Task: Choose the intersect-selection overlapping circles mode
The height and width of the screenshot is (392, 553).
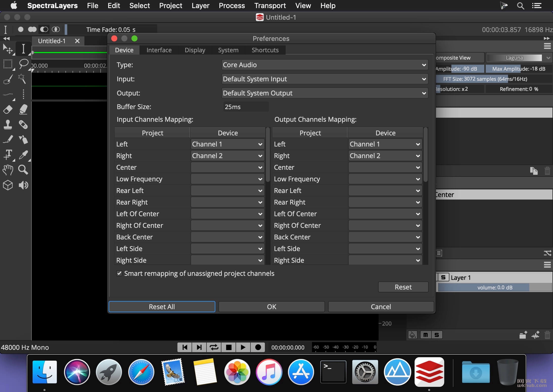Action: pos(56,29)
